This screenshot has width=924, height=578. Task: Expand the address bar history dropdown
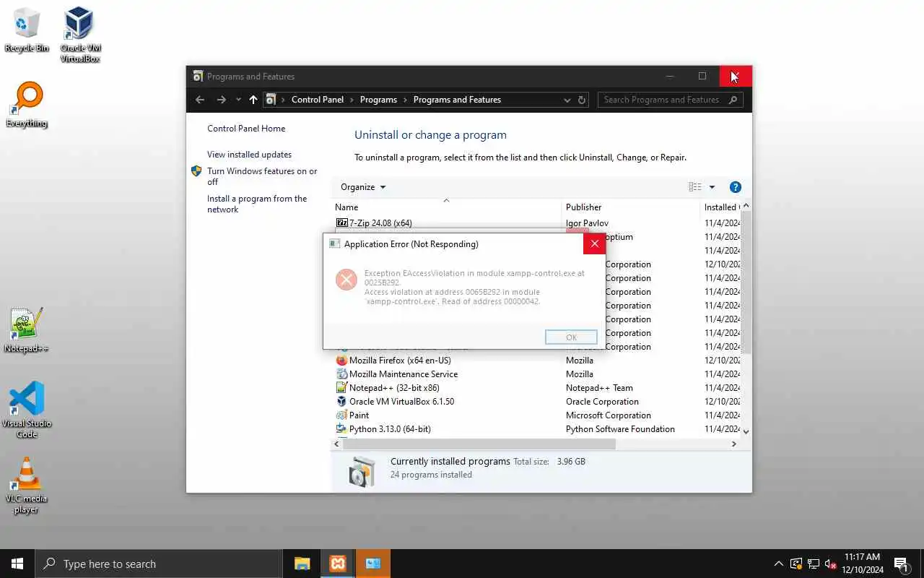[567, 100]
